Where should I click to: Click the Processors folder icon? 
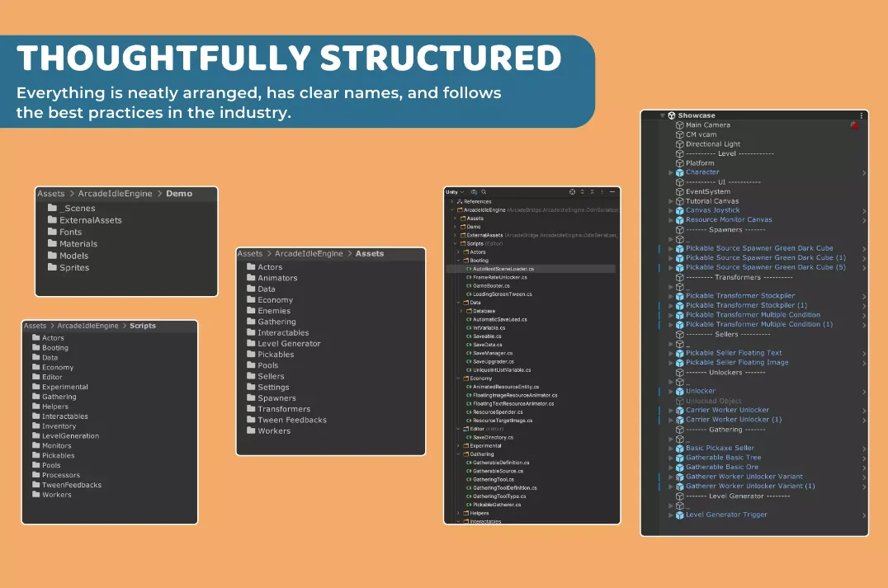pyautogui.click(x=36, y=475)
